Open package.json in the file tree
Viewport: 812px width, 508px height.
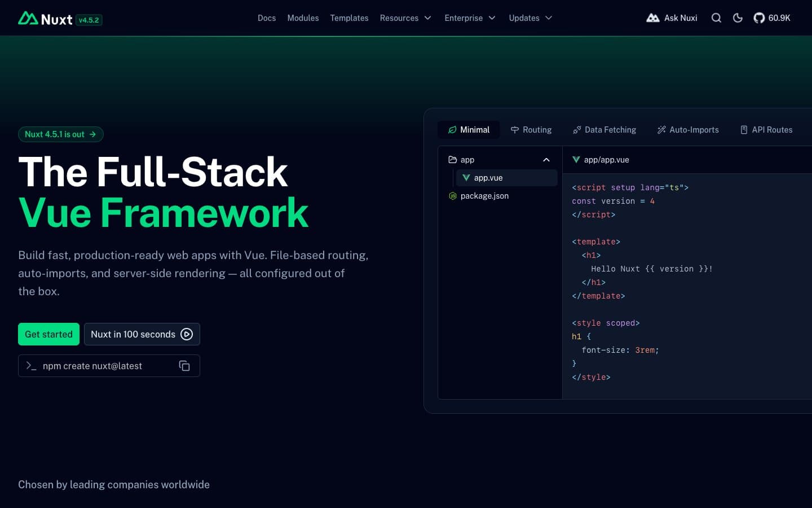coord(500,196)
